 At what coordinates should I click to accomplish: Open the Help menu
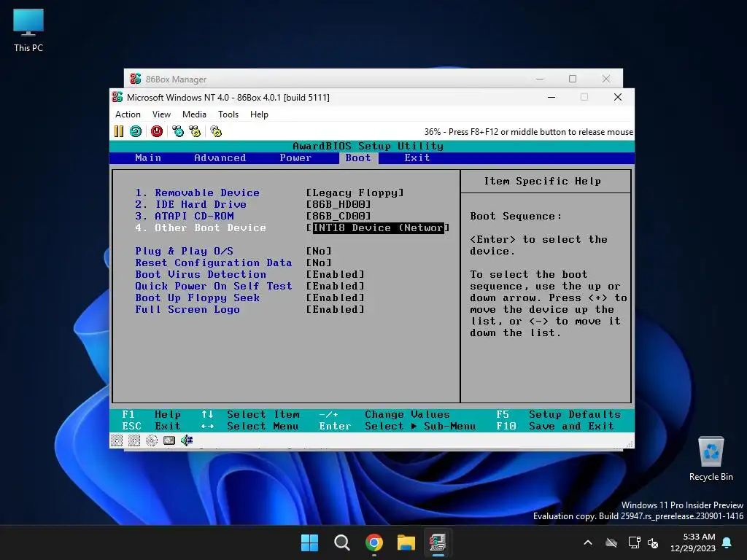(259, 114)
